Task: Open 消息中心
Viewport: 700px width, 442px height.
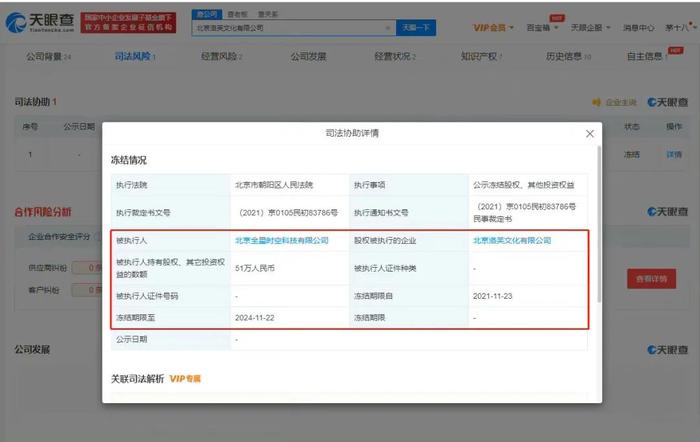Action: (638, 28)
